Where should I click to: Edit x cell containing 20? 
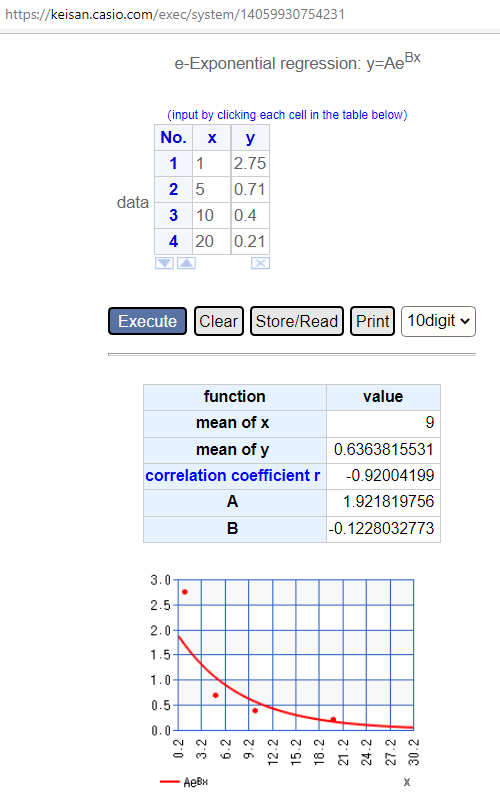(x=211, y=242)
